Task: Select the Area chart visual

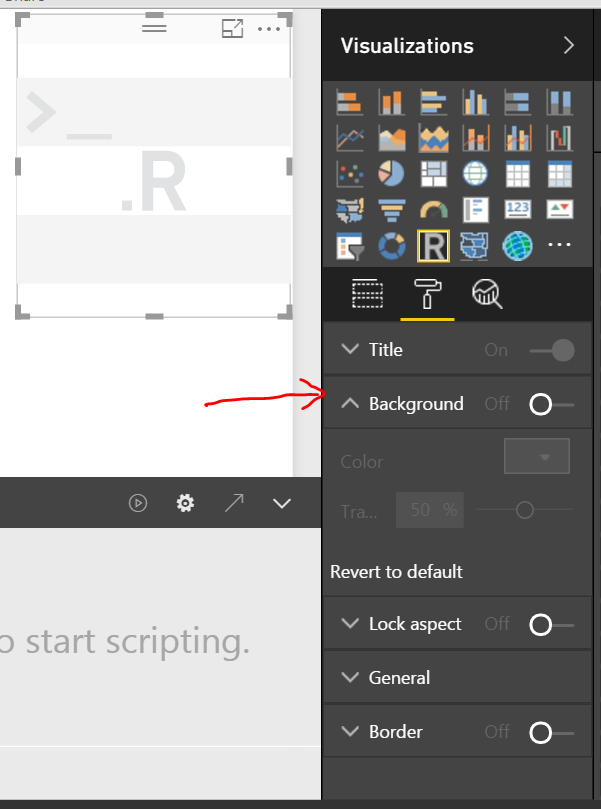Action: 392,138
